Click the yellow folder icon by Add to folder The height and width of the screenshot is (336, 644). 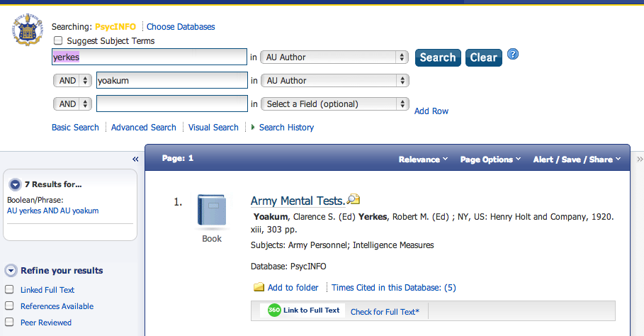click(259, 287)
